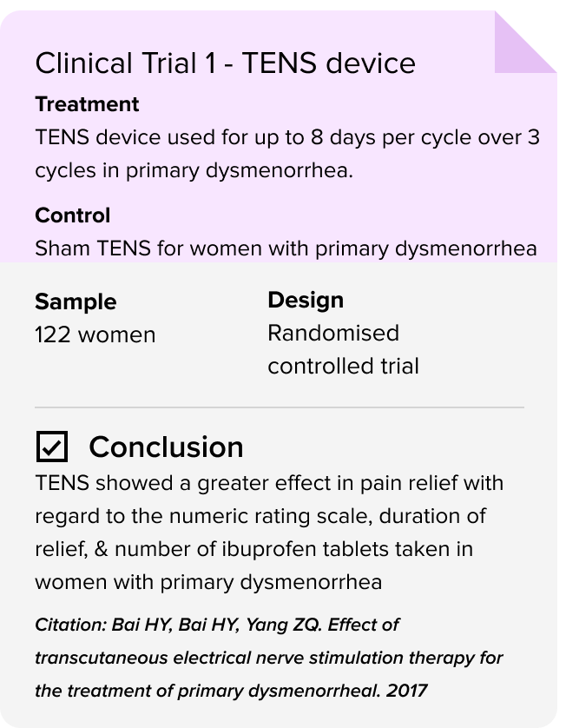The image size is (566, 728).
Task: Click the conclusion paragraph about pain relief
Action: (270, 533)
